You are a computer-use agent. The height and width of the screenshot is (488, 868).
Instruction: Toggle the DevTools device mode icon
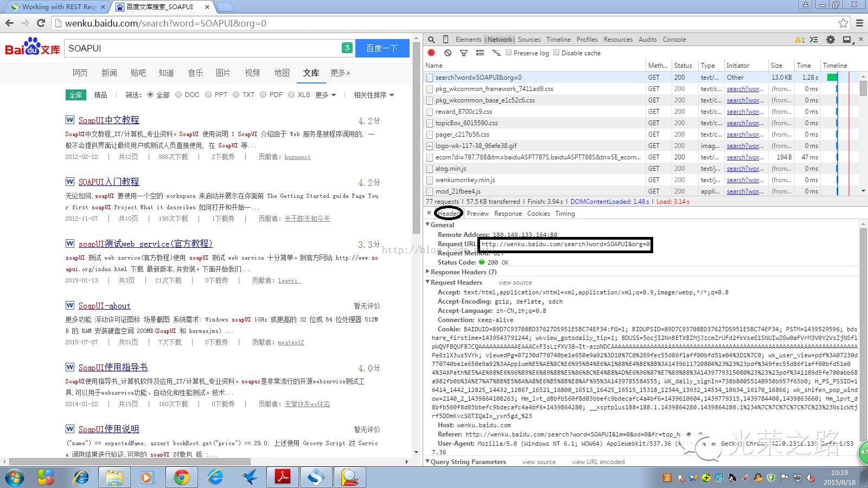445,40
